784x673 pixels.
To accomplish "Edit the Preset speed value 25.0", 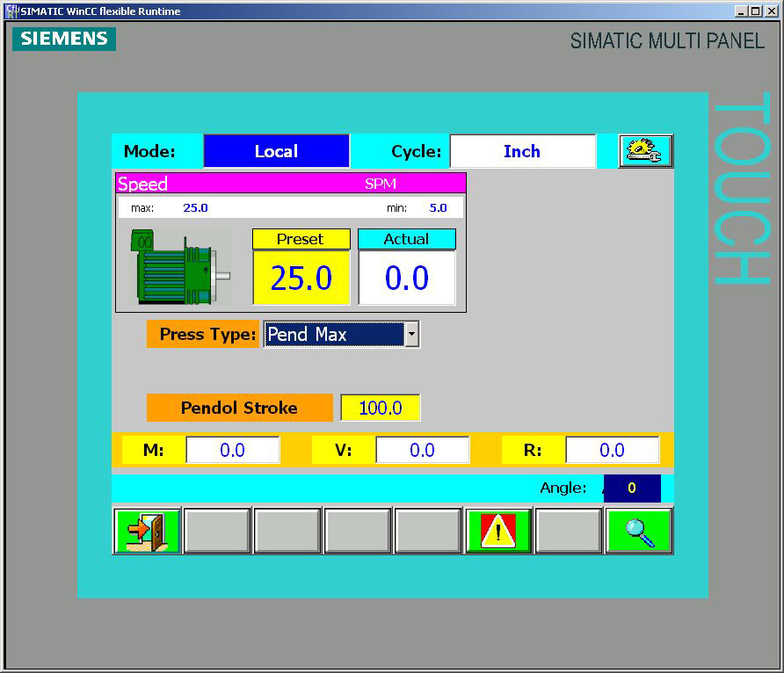I will click(x=301, y=278).
